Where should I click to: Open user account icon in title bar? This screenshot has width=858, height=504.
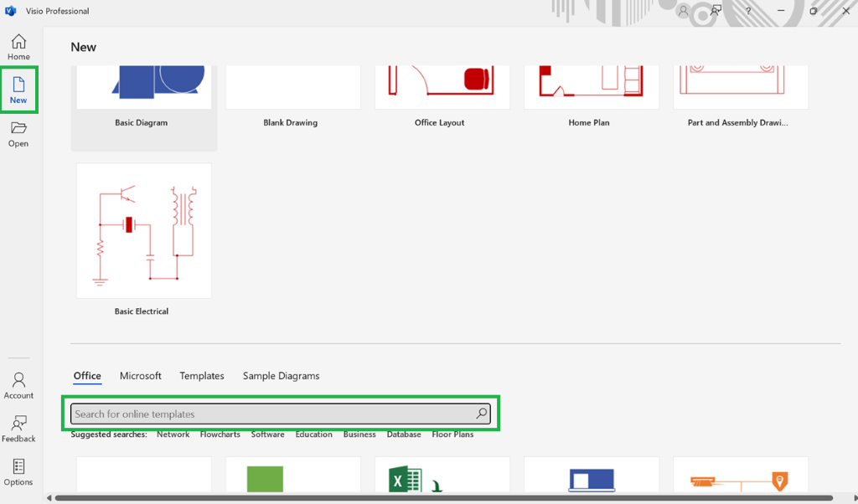pos(683,11)
